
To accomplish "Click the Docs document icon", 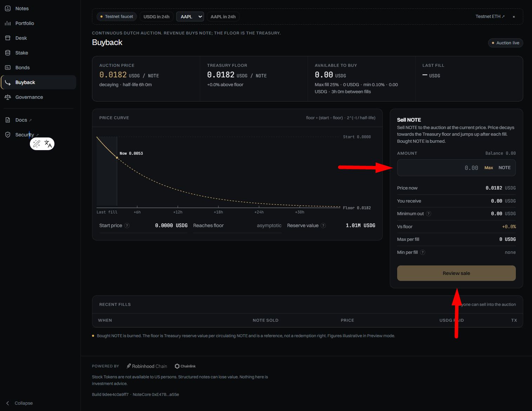I will 8,120.
